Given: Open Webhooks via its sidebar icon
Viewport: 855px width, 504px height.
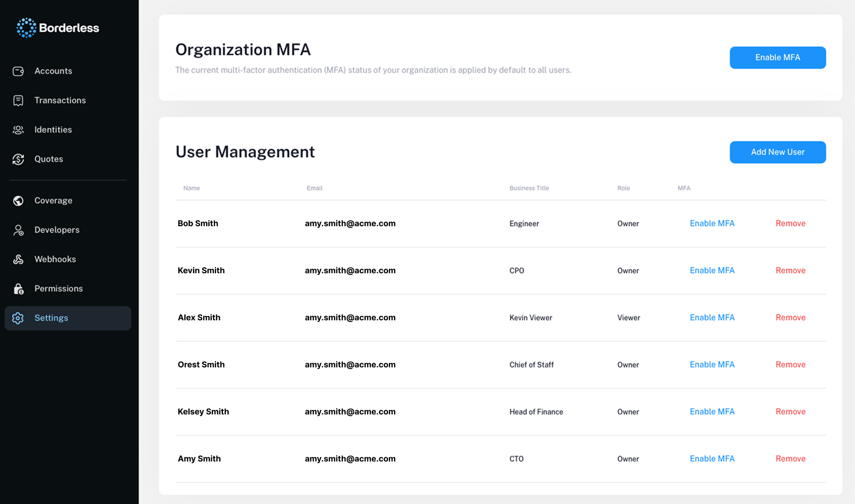Looking at the screenshot, I should point(18,259).
